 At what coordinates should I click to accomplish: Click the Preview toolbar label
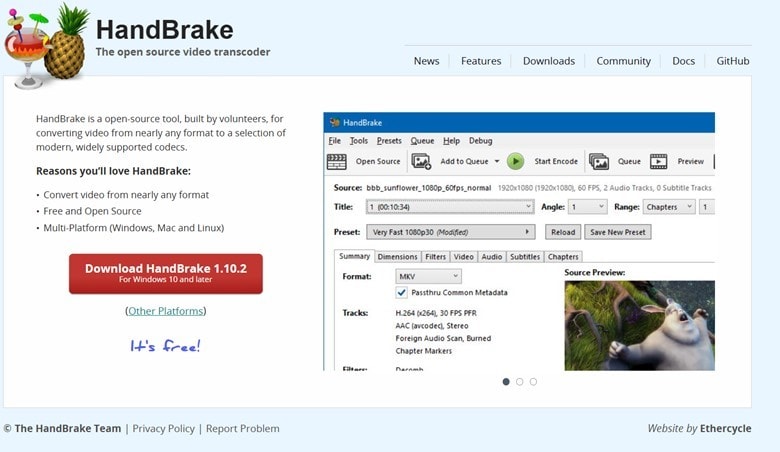(690, 161)
